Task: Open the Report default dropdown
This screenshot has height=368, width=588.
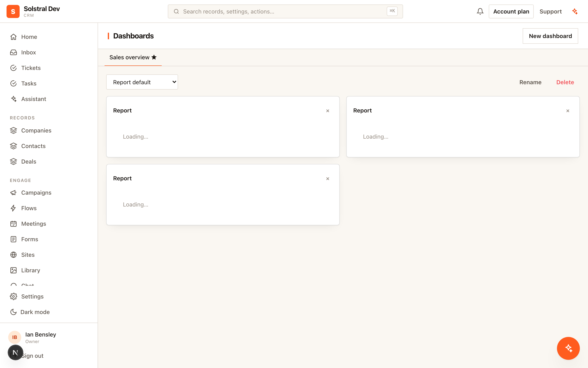Action: click(142, 82)
